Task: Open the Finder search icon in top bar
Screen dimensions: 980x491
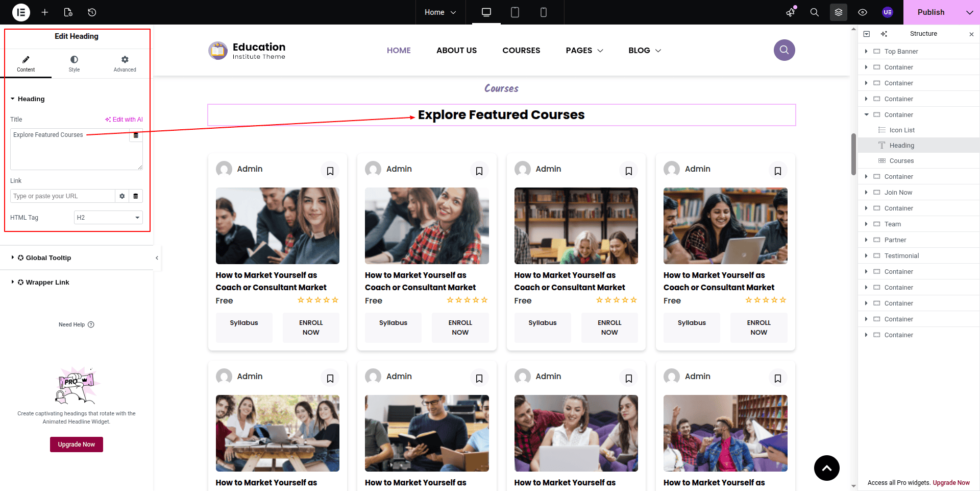Action: point(815,12)
